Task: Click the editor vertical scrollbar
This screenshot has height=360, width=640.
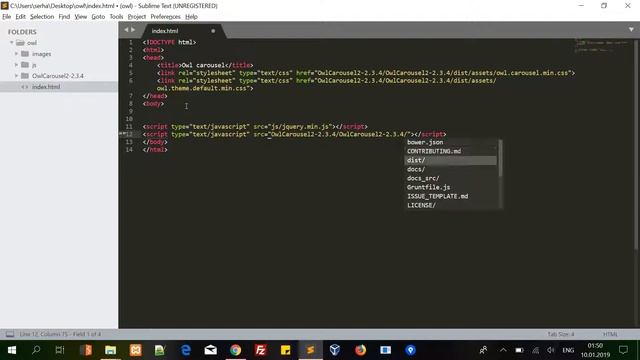Action: pyautogui.click(x=637, y=145)
